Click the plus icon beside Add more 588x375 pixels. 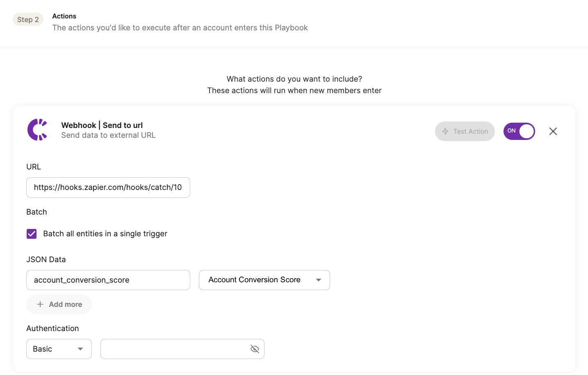pos(40,304)
